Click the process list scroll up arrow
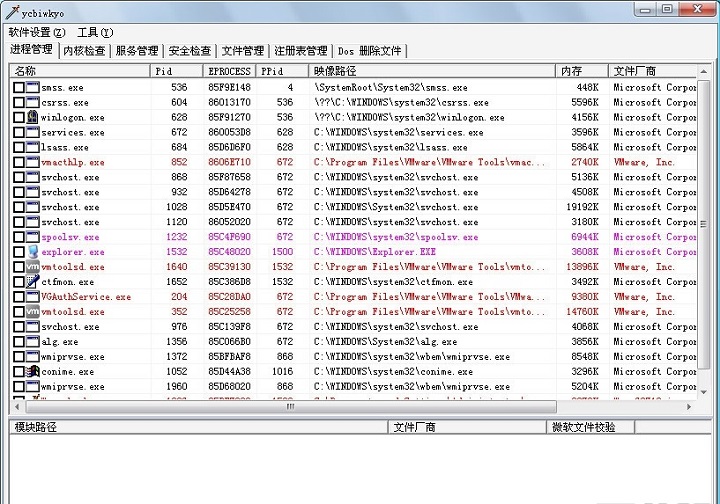Viewport: 720px width, 504px height. click(703, 72)
